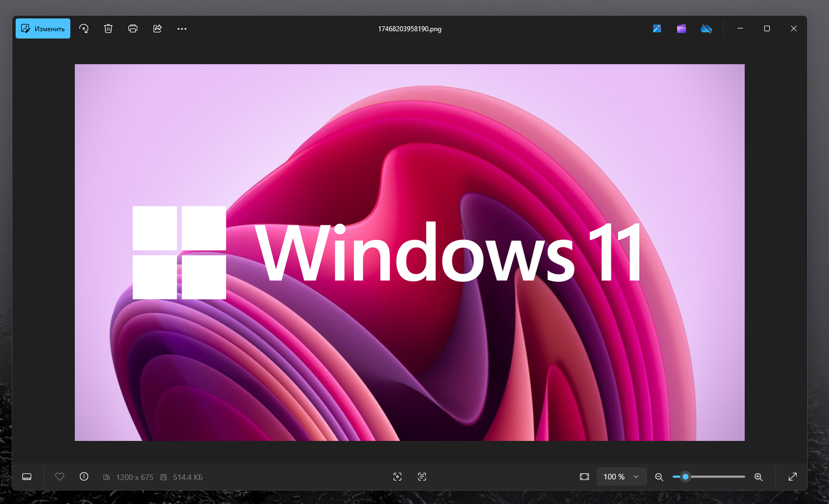Mark image as favorite with heart icon
Viewport: 829px width, 504px height.
[x=60, y=477]
